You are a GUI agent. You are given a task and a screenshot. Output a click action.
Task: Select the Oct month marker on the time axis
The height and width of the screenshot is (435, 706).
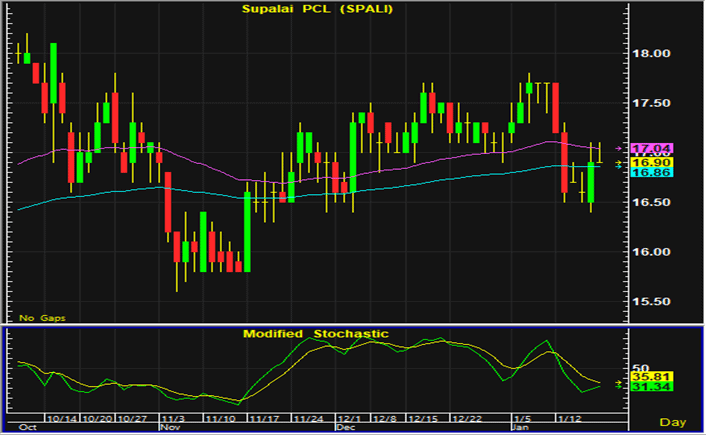(28, 424)
